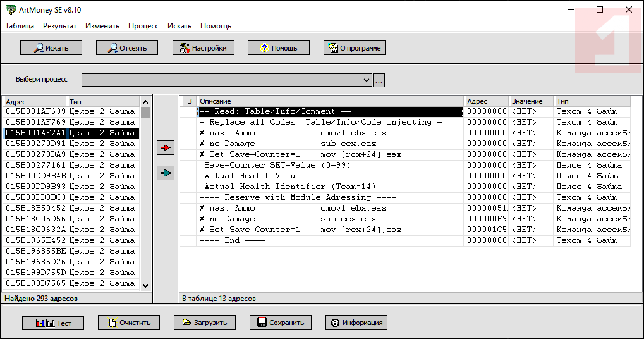Click the Искать search button

[51, 48]
